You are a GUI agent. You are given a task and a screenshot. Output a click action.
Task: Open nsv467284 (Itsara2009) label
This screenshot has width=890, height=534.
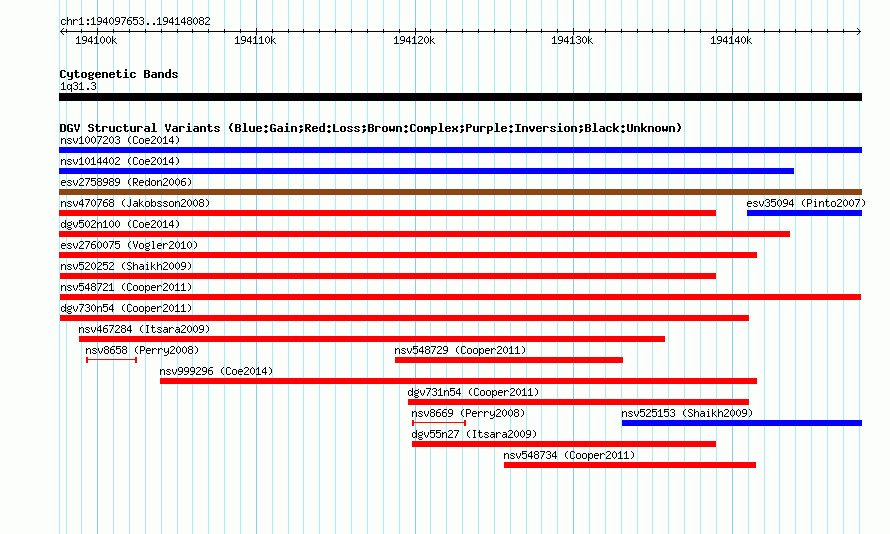tap(144, 329)
